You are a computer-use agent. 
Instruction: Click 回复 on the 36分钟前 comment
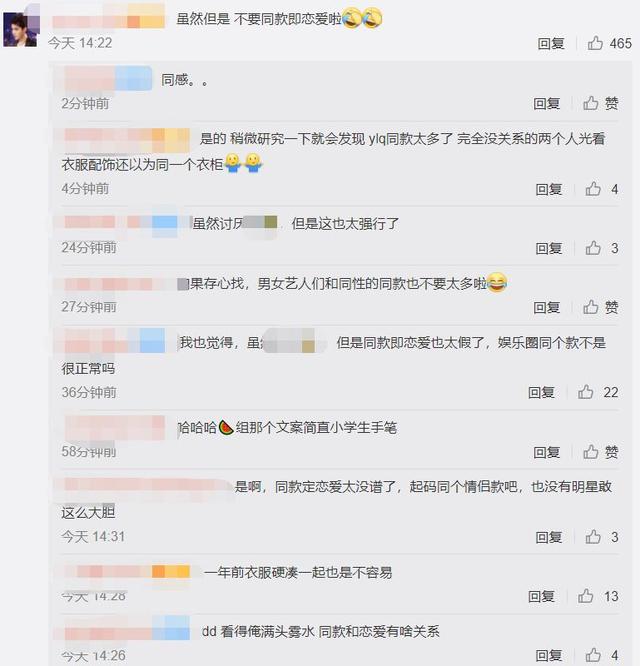coord(541,392)
